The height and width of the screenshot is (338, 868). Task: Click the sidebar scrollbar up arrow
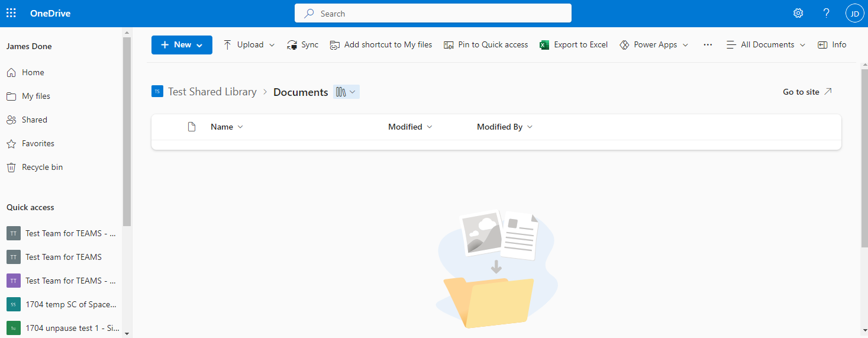pyautogui.click(x=127, y=31)
